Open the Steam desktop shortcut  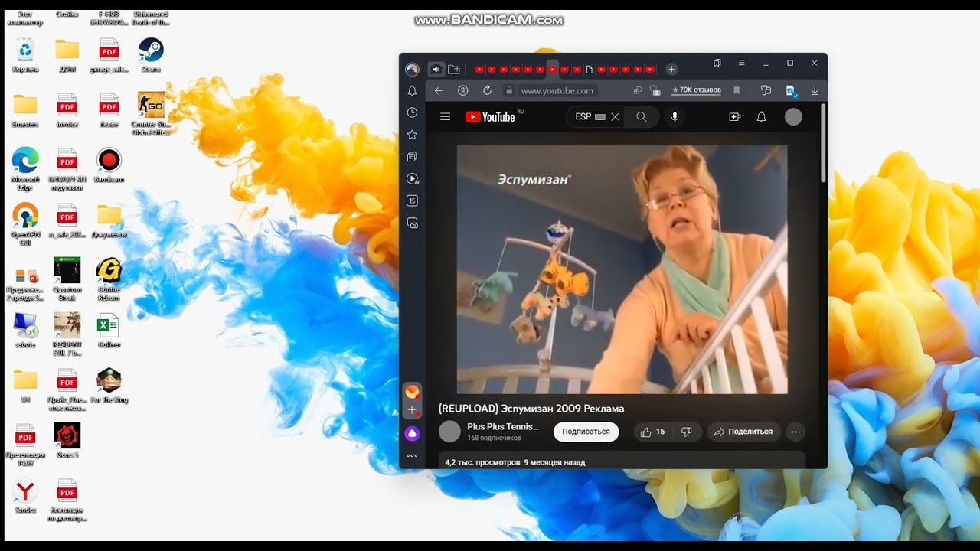(151, 55)
